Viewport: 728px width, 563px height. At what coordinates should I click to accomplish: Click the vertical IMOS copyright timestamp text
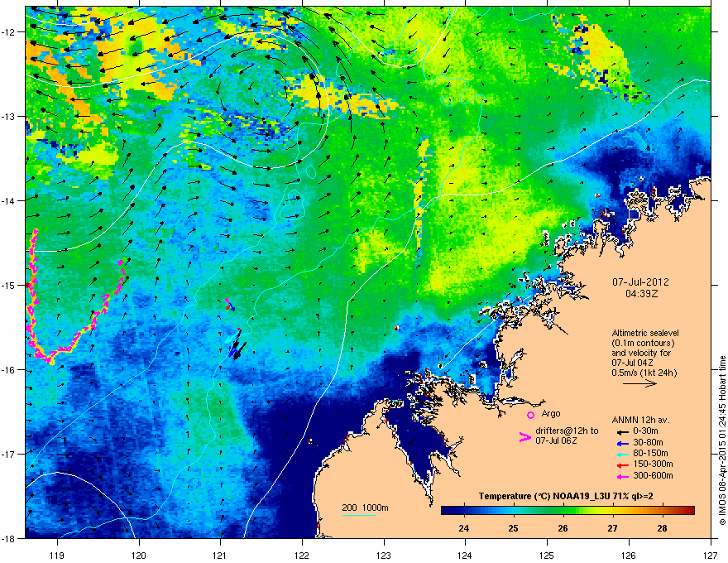coord(722,440)
